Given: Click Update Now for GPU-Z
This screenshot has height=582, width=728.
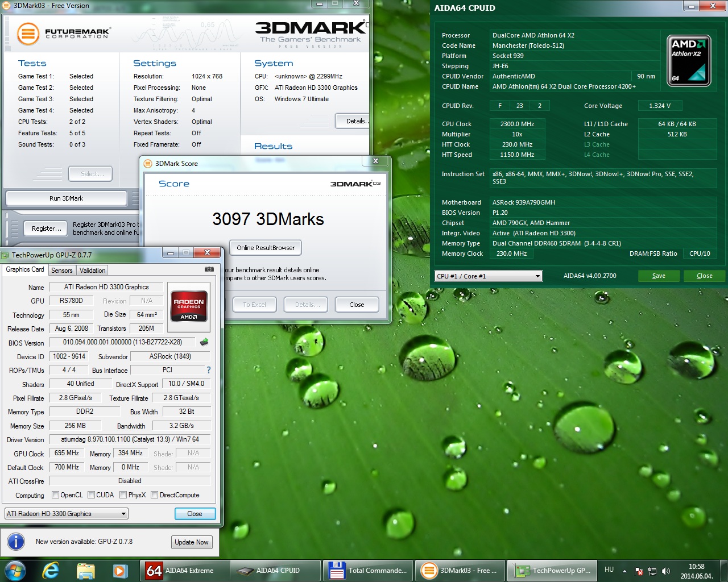Looking at the screenshot, I should pos(192,542).
